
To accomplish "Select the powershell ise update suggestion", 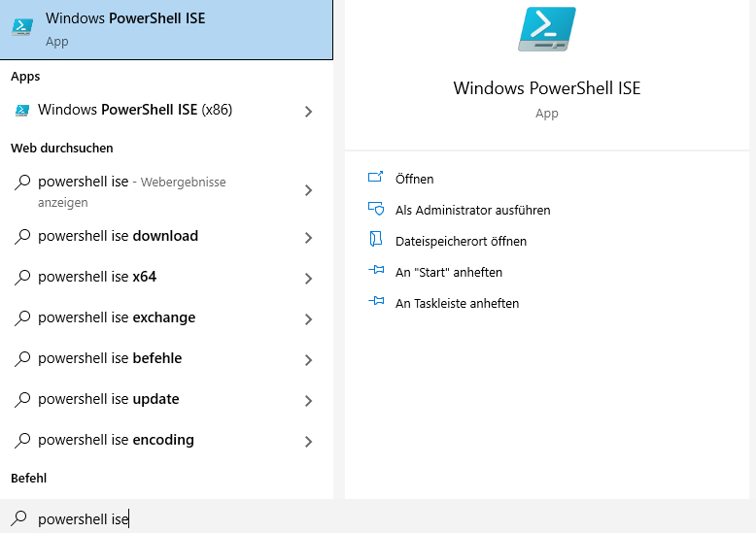I will (166, 400).
